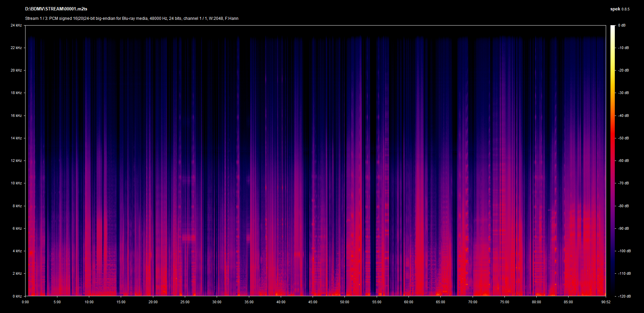Click the 10 kHz axis label
Screen dimensions: 644x313
click(16, 183)
